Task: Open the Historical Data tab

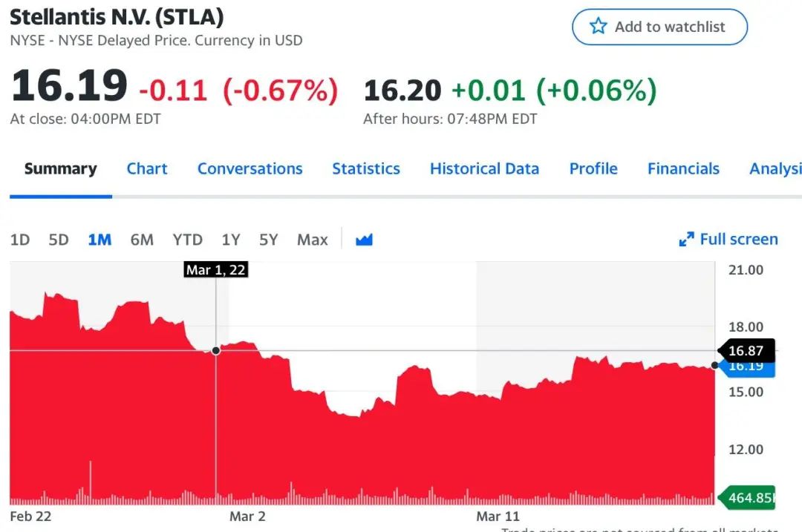Action: (484, 168)
